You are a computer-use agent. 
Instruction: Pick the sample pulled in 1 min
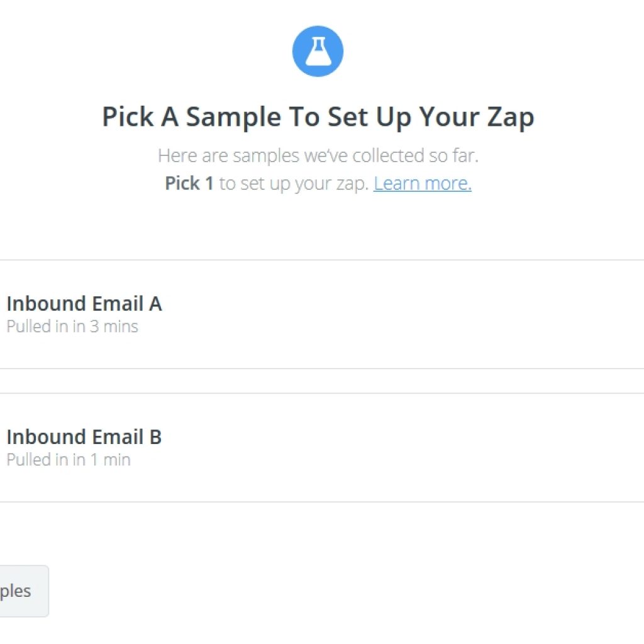click(x=322, y=447)
